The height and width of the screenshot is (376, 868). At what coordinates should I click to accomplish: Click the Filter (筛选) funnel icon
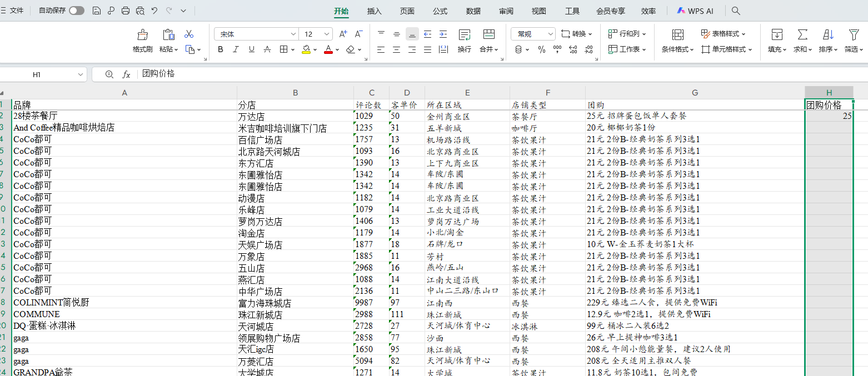tap(854, 34)
